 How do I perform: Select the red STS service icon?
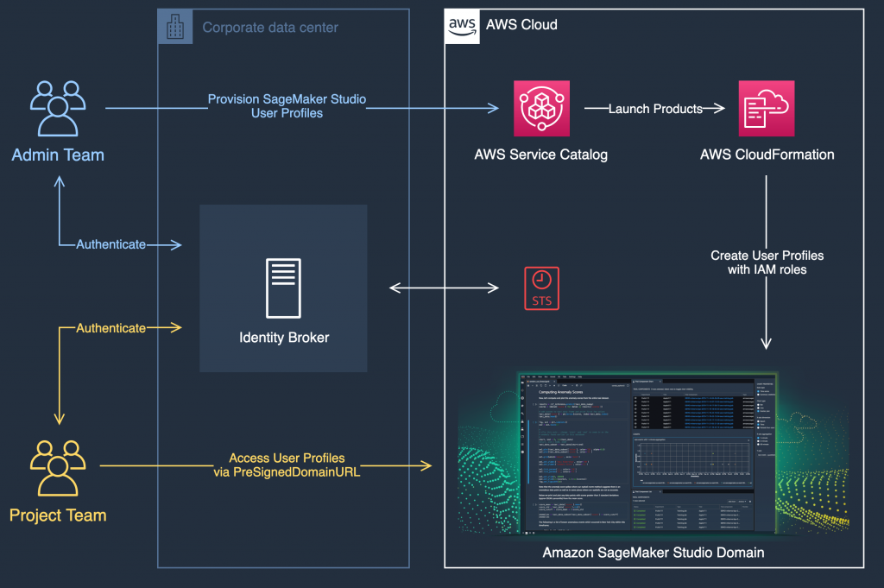click(x=541, y=288)
